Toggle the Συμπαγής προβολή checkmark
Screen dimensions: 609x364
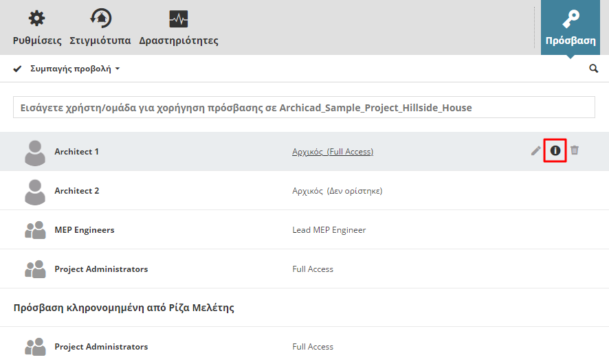click(18, 69)
